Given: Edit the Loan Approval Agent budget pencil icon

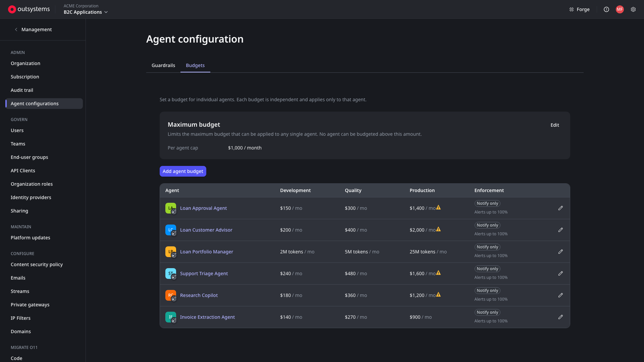Looking at the screenshot, I should point(560,208).
